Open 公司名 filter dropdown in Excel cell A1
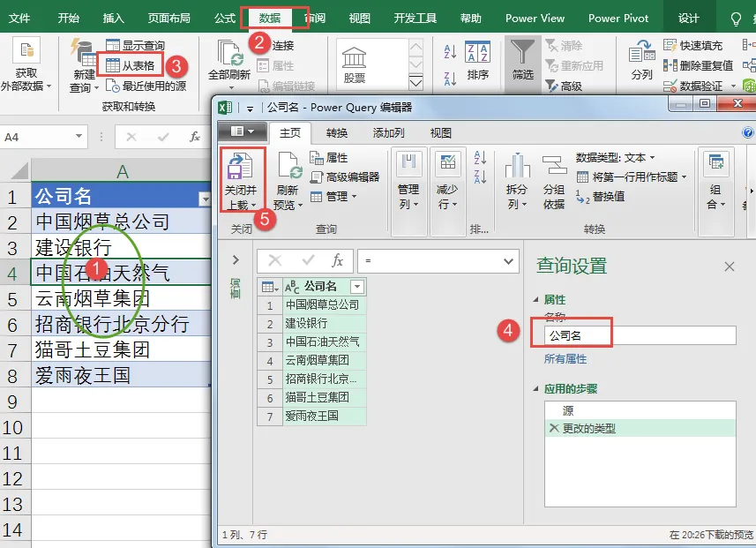The width and height of the screenshot is (756, 548). click(205, 199)
